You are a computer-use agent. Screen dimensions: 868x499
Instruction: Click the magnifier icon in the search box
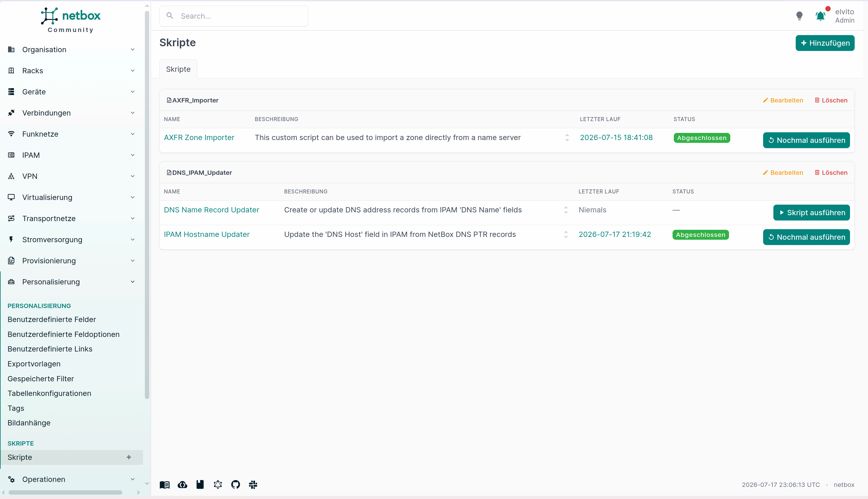(169, 16)
